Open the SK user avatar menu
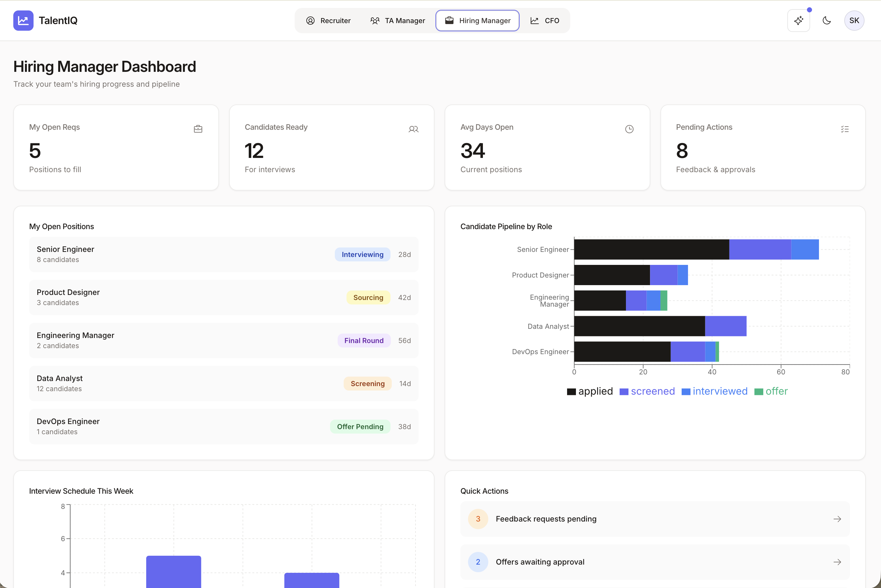Screen dimensions: 881x588 click(854, 21)
